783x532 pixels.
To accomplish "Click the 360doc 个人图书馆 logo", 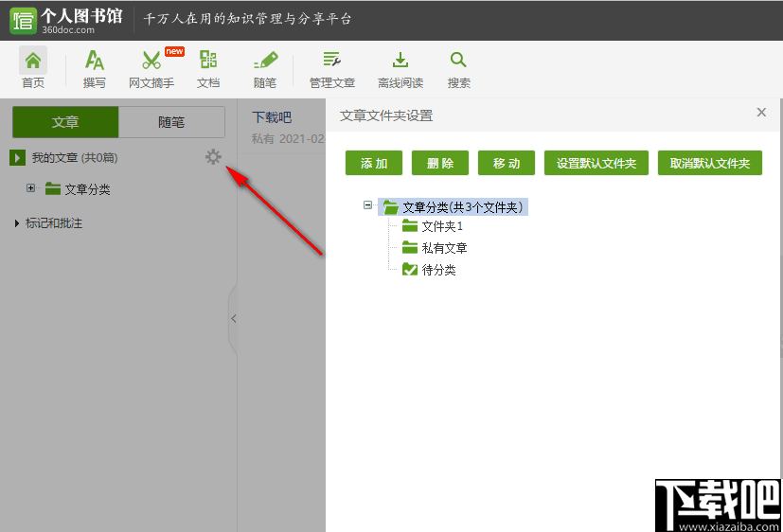I will click(x=66, y=20).
